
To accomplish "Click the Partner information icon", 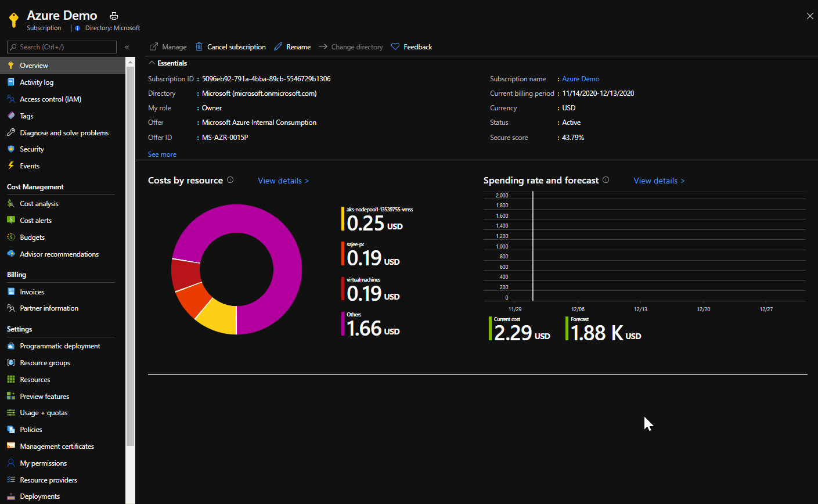I will coord(11,308).
